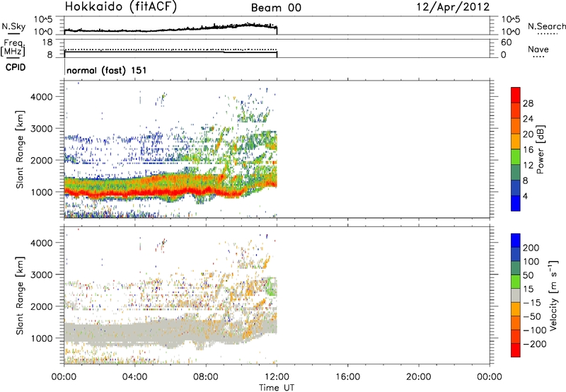Image resolution: width=566 pixels, height=392 pixels.
Task: Click 'Slant Range [km]' label of velocity panel
Action: point(20,296)
